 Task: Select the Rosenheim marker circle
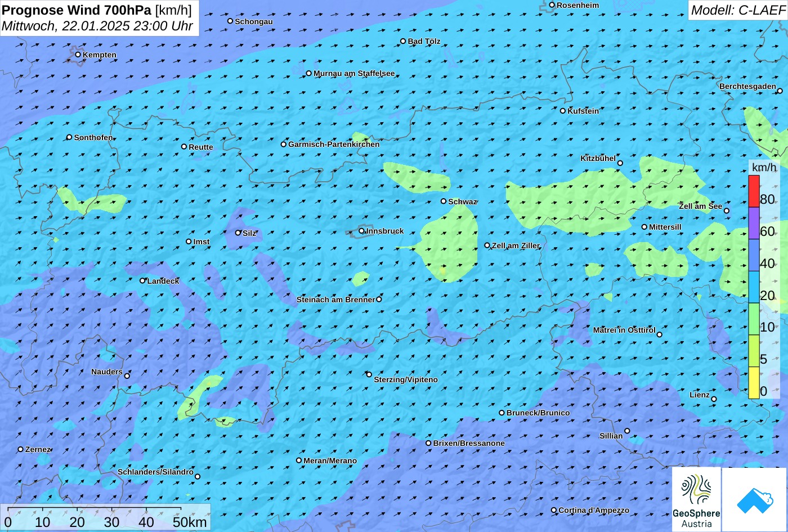[x=552, y=5]
